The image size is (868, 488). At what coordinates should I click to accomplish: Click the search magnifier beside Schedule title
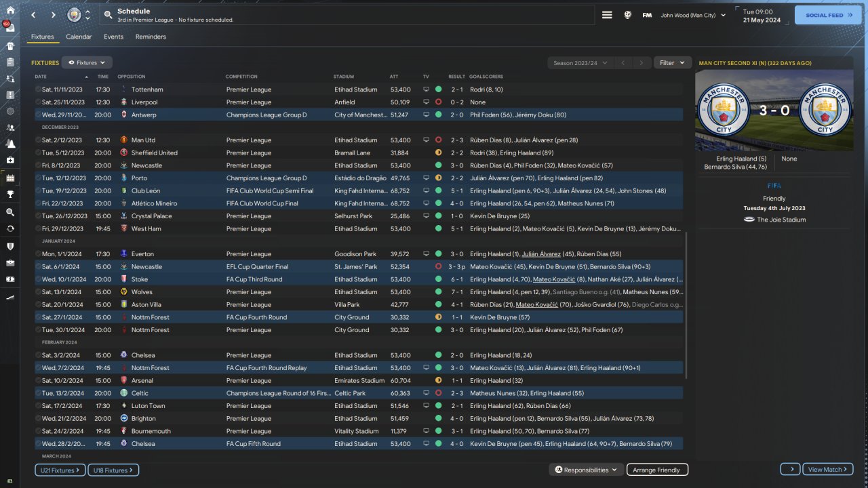point(108,14)
